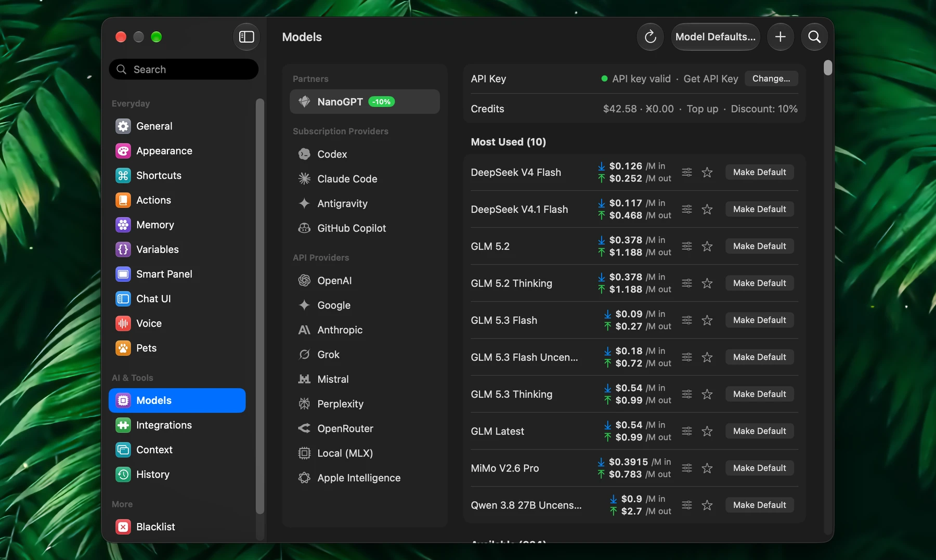Open the Memory settings
The width and height of the screenshot is (936, 560).
pyautogui.click(x=177, y=225)
